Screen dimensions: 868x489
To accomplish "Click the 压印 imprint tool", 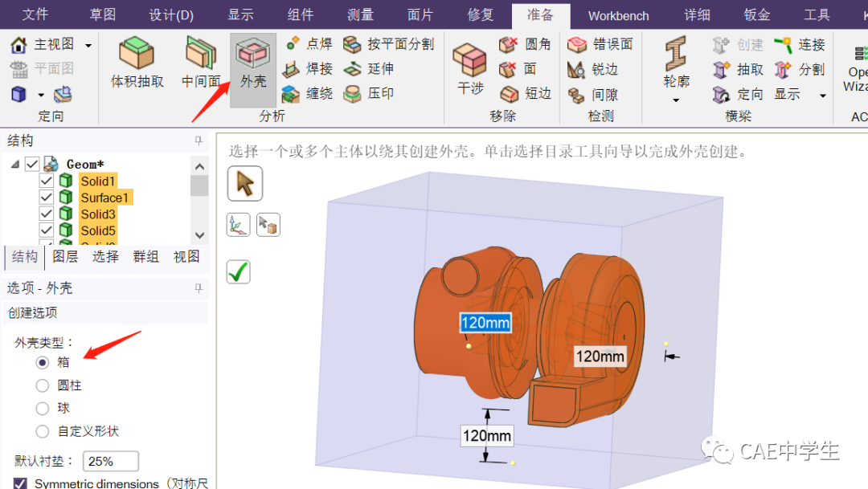I will coord(369,93).
